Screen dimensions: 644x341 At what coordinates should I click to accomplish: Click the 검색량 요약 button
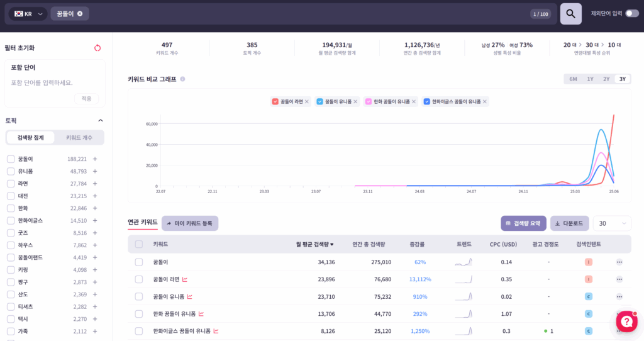point(523,223)
